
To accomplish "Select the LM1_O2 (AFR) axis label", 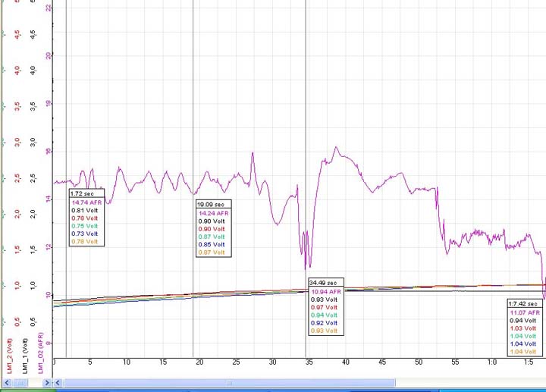I will click(41, 350).
